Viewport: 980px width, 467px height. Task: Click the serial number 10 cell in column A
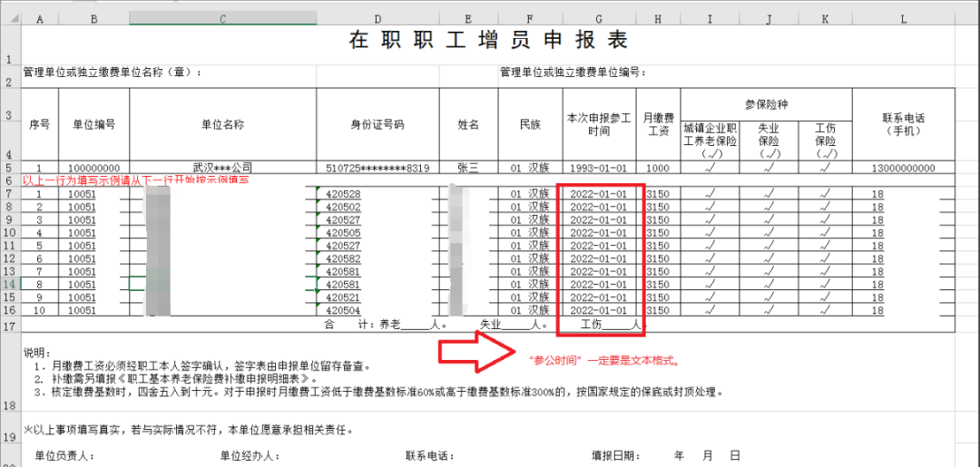[40, 310]
